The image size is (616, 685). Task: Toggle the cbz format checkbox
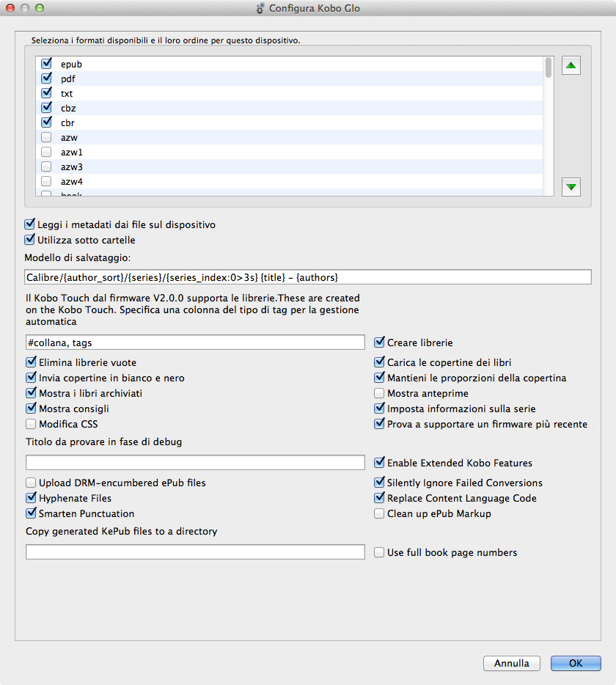click(46, 108)
